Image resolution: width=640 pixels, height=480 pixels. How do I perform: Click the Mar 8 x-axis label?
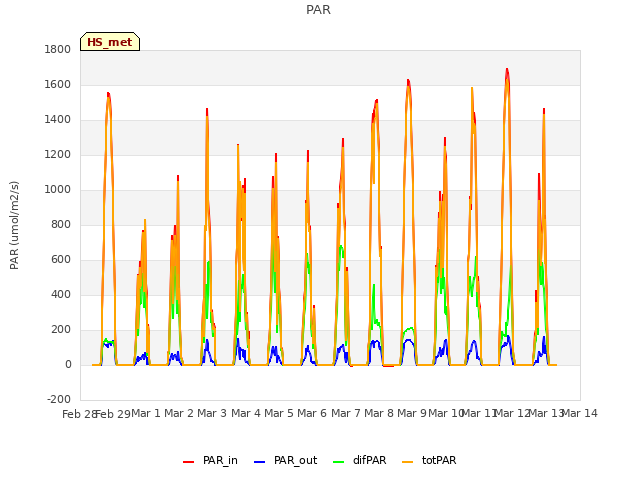[379, 413]
